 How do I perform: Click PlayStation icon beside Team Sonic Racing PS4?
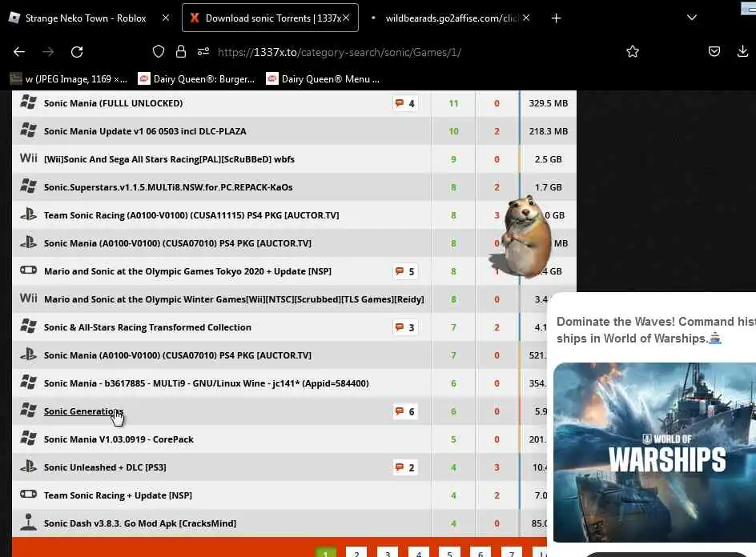click(29, 214)
